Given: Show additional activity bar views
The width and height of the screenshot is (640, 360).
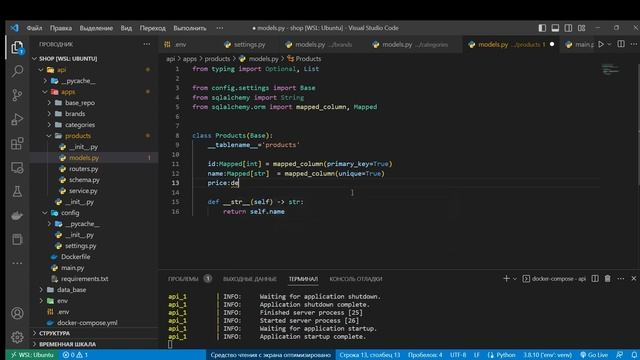Looking at the screenshot, I should 17,263.
